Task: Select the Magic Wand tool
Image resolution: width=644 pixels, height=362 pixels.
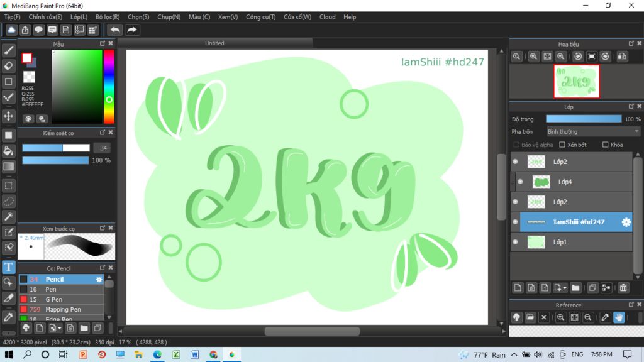Action: [x=9, y=217]
